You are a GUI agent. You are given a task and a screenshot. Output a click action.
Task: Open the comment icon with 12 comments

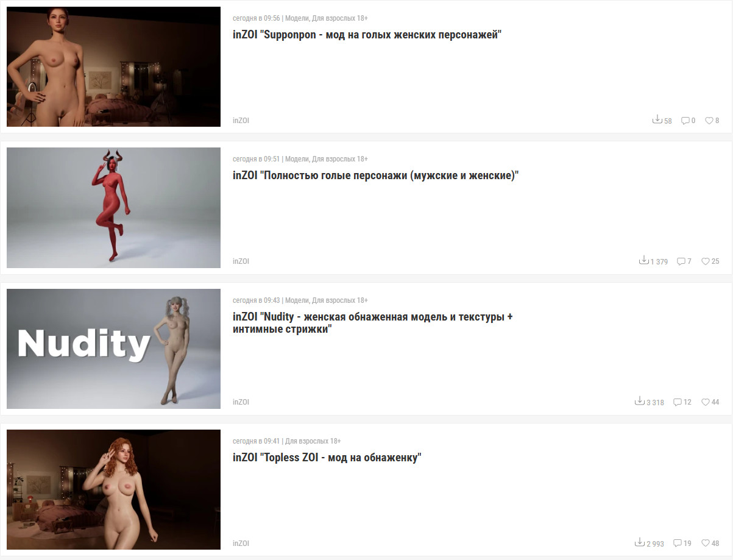(x=678, y=402)
